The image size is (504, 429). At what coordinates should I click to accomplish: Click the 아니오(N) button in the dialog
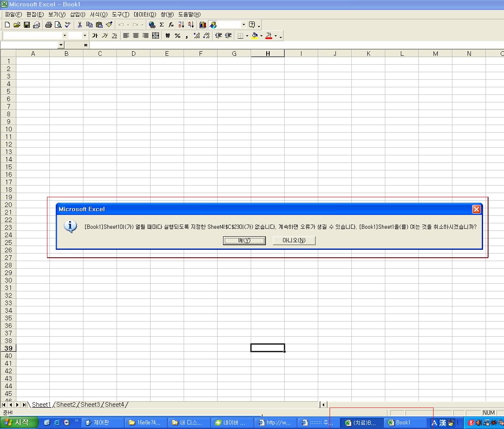(294, 241)
